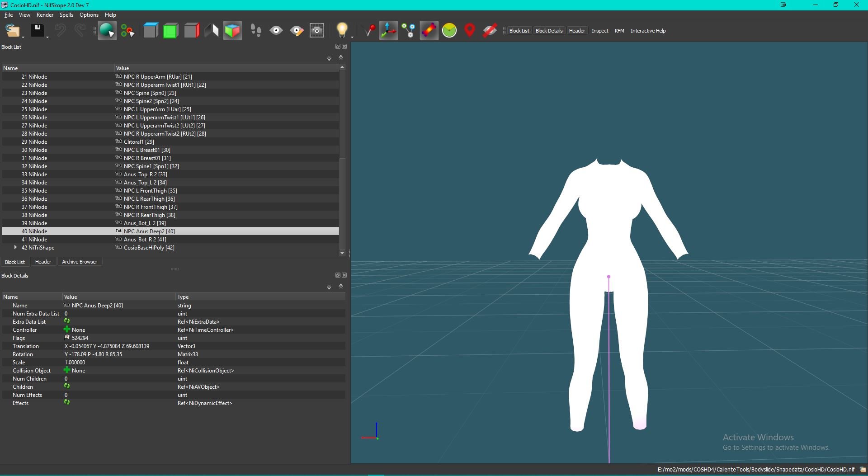
Task: Toggle Show Axes icon
Action: tap(388, 31)
